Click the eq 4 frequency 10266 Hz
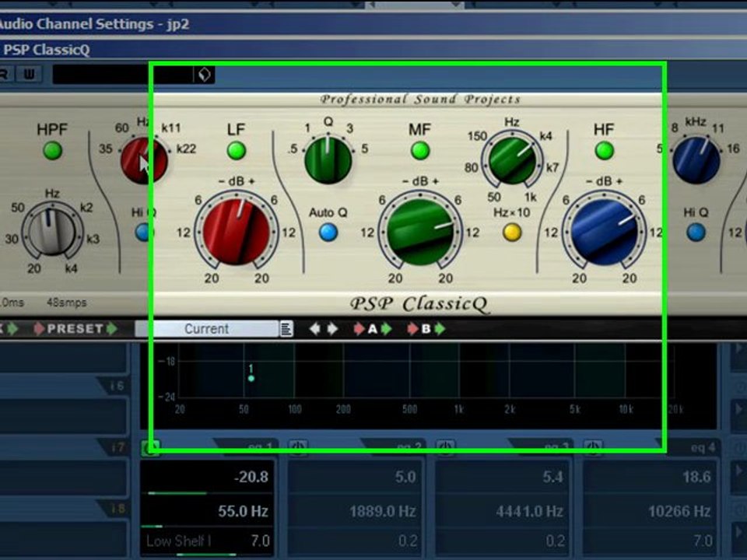Viewport: 747px width, 560px height. [679, 512]
